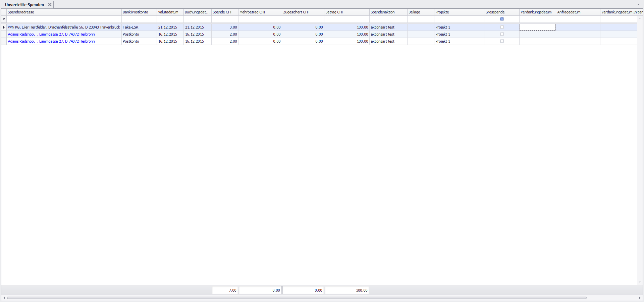The width and height of the screenshot is (644, 302).
Task: Open the tab list dropdown arrow
Action: [638, 4]
